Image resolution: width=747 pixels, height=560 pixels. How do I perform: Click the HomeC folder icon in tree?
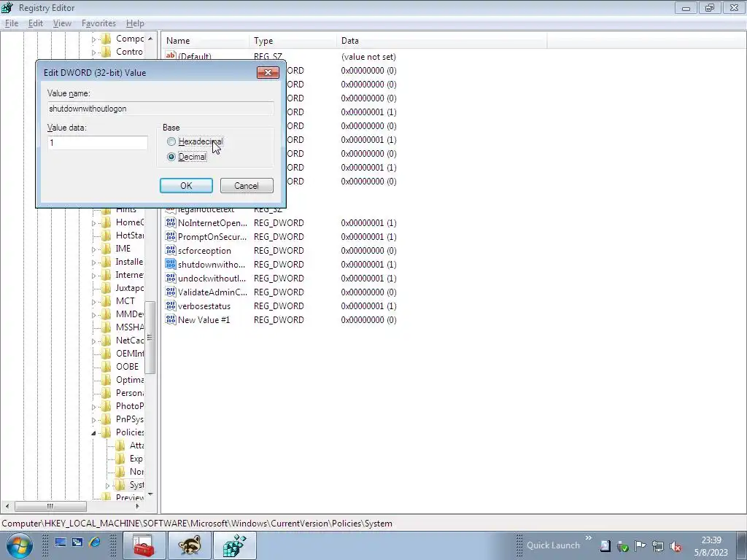107,222
